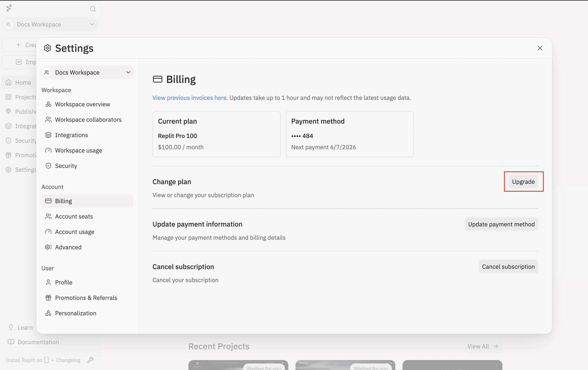Open Workspace overview settings
The height and width of the screenshot is (370, 588).
click(87, 104)
